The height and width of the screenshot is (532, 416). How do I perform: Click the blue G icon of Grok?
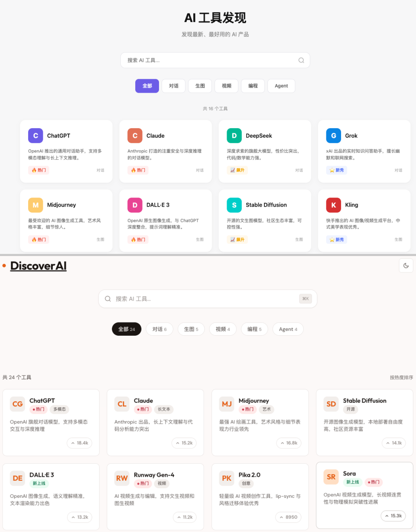[x=334, y=136]
